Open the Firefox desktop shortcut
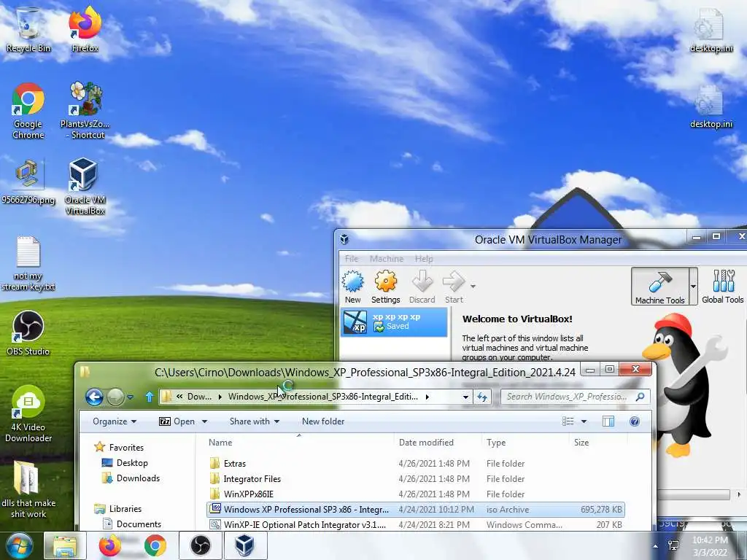 tap(85, 29)
